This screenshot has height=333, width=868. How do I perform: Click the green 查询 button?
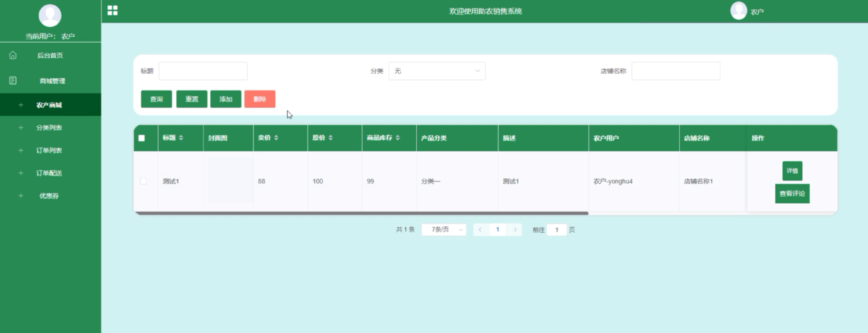coord(156,99)
